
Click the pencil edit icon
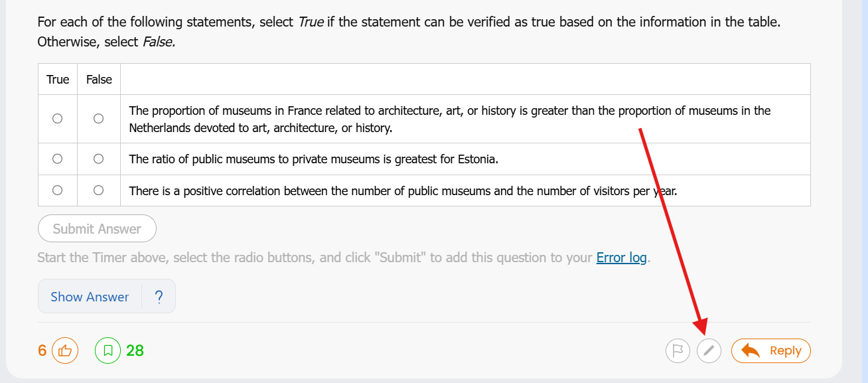(x=709, y=350)
